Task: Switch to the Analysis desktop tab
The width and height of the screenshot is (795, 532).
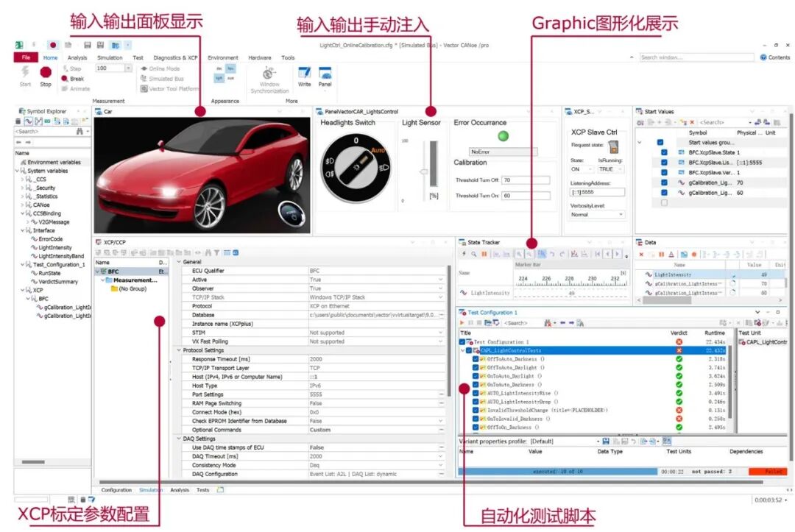Action: coord(179,489)
